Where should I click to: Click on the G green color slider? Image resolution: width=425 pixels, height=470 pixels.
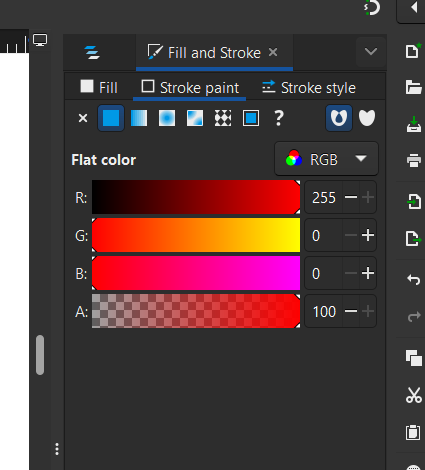click(196, 235)
